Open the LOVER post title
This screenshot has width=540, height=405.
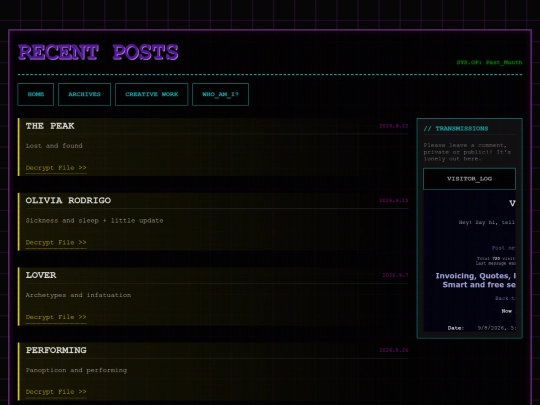(x=41, y=275)
